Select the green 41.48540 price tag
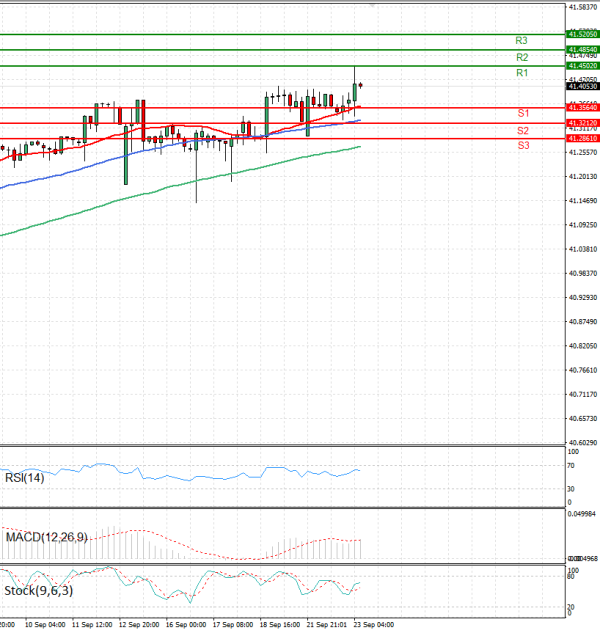 [x=583, y=50]
